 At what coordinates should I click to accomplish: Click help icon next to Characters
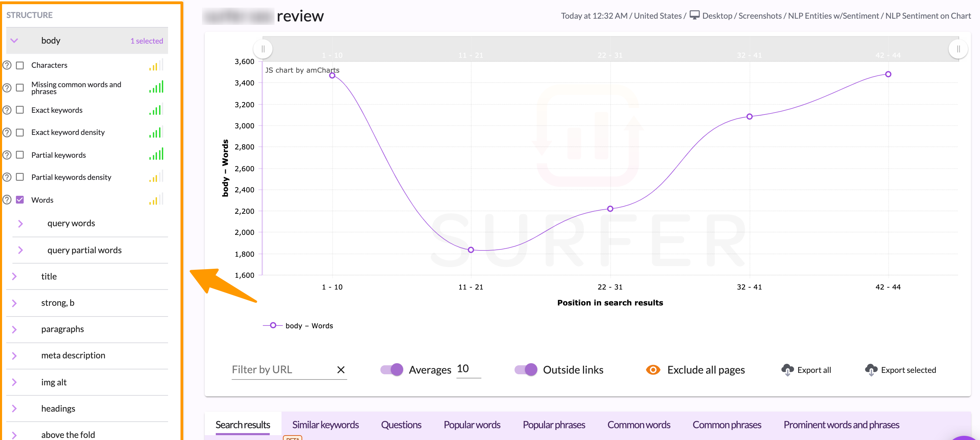tap(7, 65)
